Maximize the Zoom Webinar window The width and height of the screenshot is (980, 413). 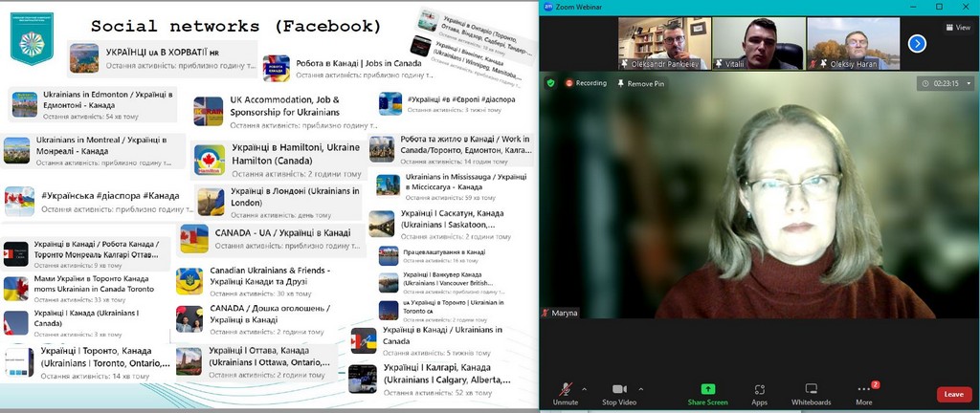(x=938, y=6)
